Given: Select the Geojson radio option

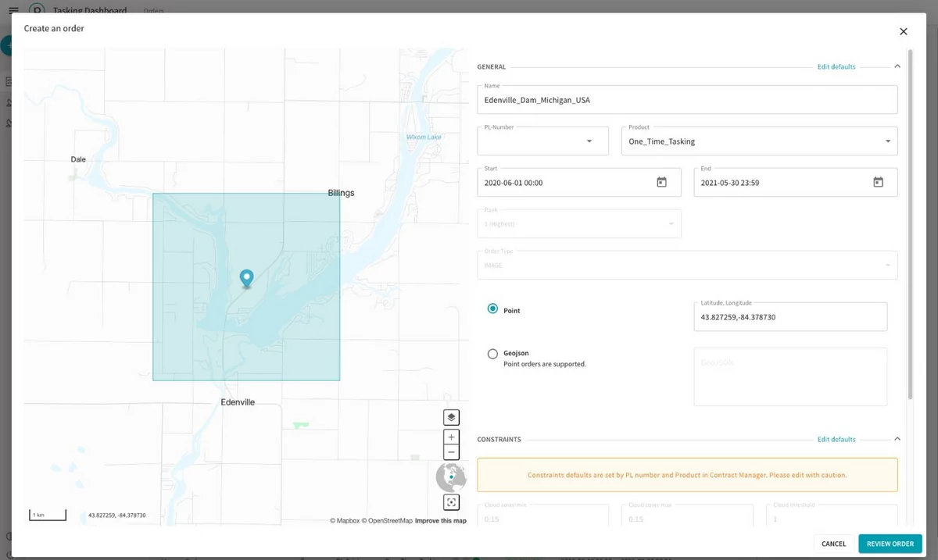Looking at the screenshot, I should pos(492,354).
